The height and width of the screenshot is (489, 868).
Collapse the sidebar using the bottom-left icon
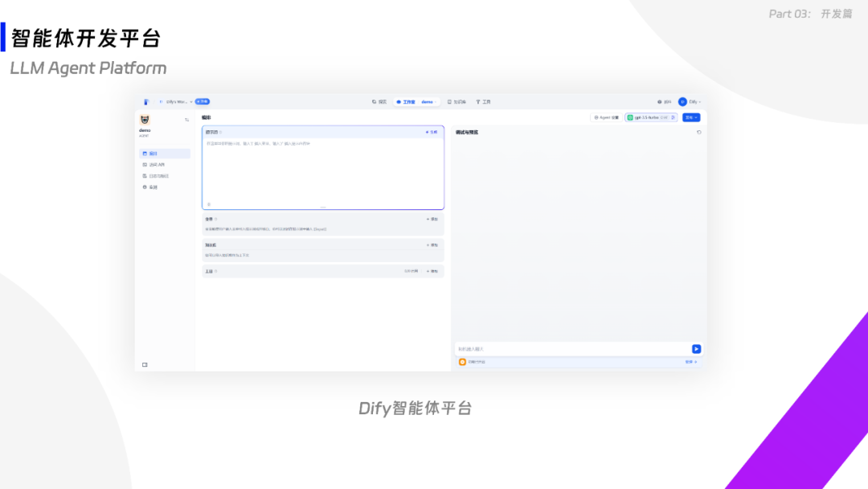point(145,365)
